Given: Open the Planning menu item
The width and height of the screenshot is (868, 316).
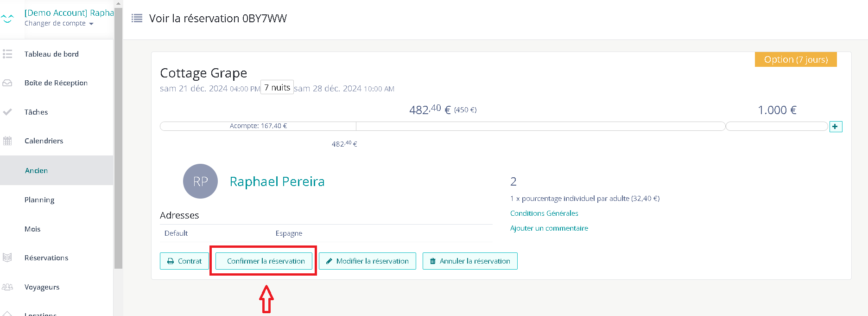Looking at the screenshot, I should (39, 200).
